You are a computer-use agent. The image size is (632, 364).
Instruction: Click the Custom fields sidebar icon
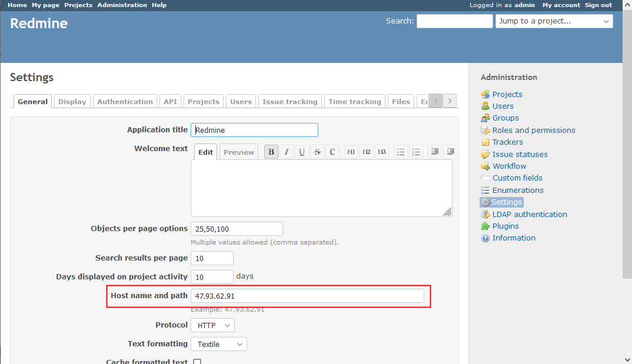click(x=485, y=178)
